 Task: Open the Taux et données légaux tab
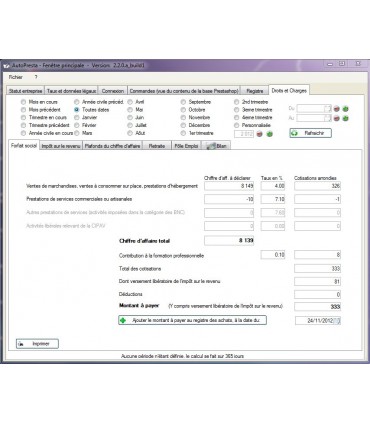coord(71,91)
